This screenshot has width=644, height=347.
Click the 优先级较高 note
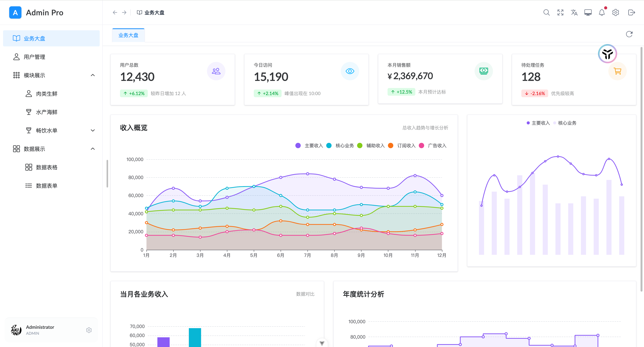pyautogui.click(x=563, y=94)
